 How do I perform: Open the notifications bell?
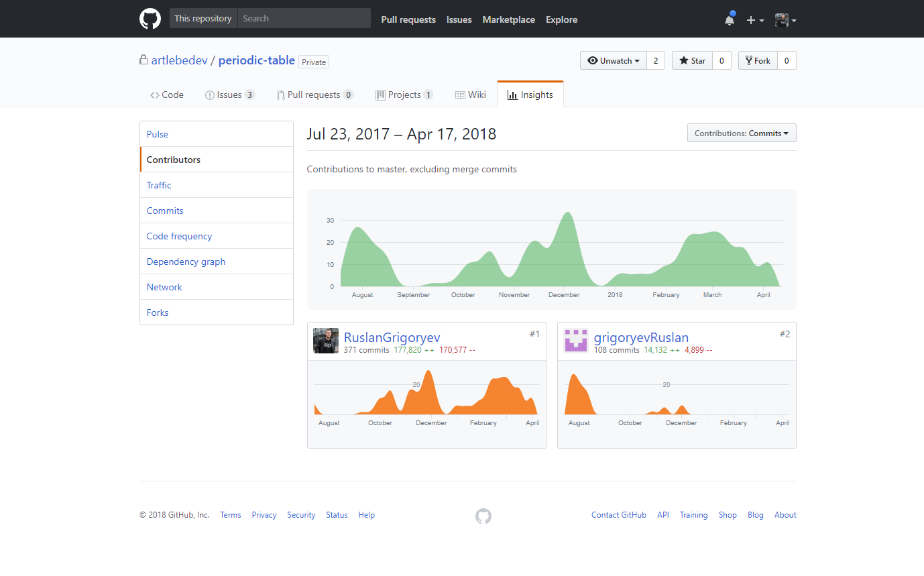point(730,19)
